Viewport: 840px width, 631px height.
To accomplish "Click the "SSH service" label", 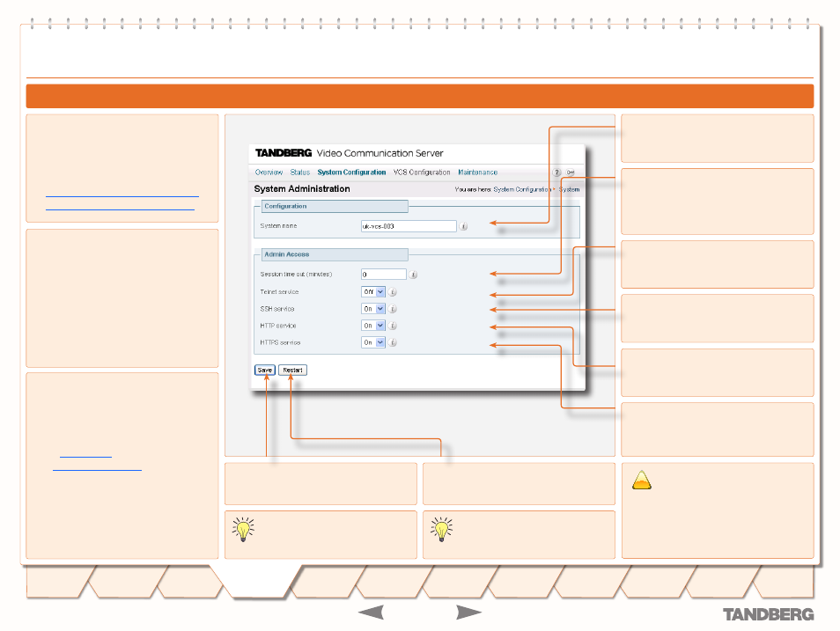I will coord(277,309).
